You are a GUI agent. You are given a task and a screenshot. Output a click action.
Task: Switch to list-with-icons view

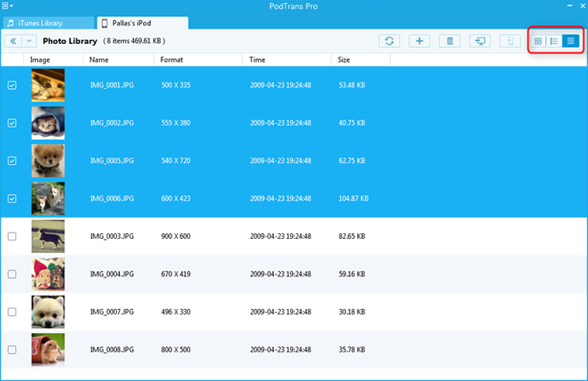[x=554, y=41]
